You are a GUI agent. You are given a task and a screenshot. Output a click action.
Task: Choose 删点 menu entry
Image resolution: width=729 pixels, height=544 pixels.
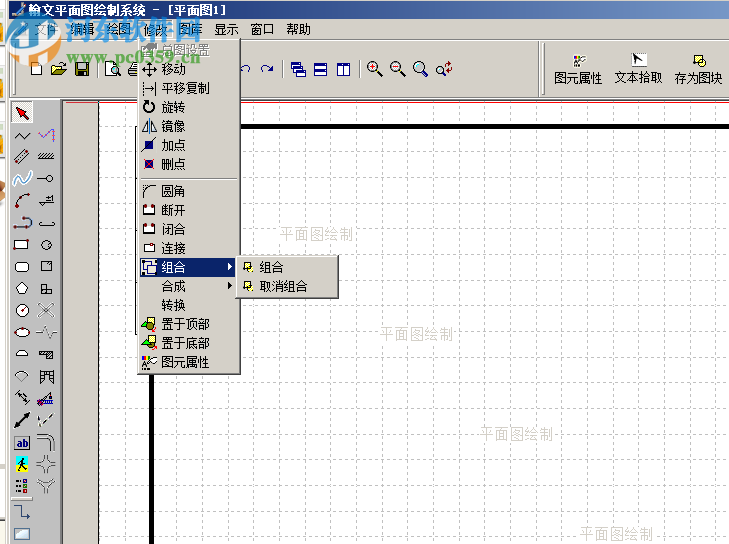pyautogui.click(x=189, y=164)
